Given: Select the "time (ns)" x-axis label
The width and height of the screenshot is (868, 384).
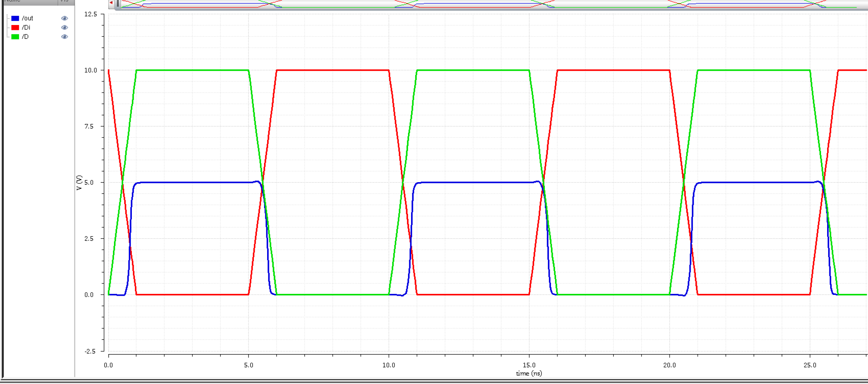Looking at the screenshot, I should [529, 373].
